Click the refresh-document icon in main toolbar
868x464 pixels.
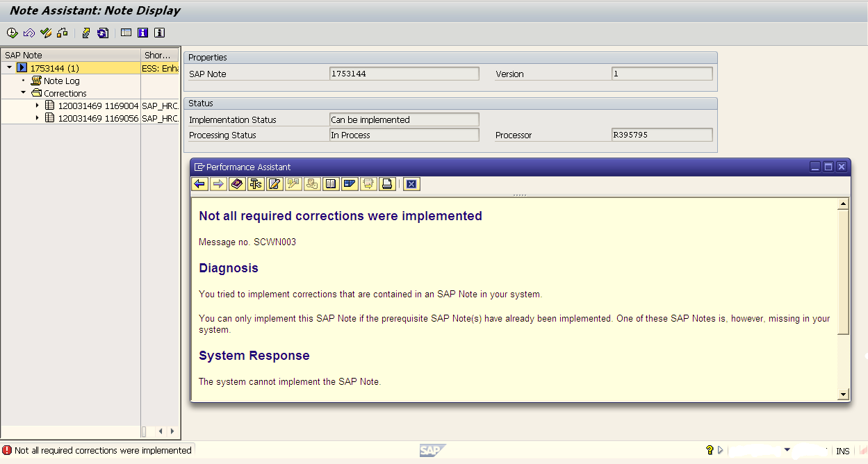tap(103, 33)
